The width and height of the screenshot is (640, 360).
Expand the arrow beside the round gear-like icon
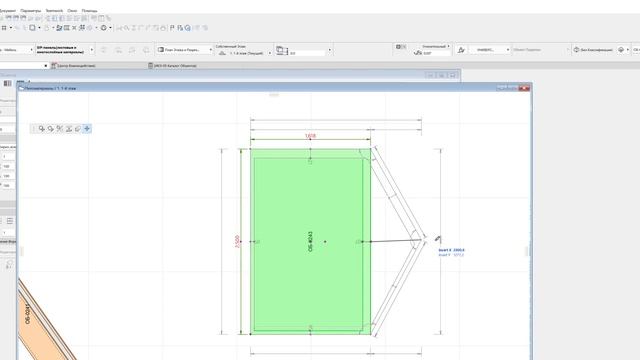point(110,28)
